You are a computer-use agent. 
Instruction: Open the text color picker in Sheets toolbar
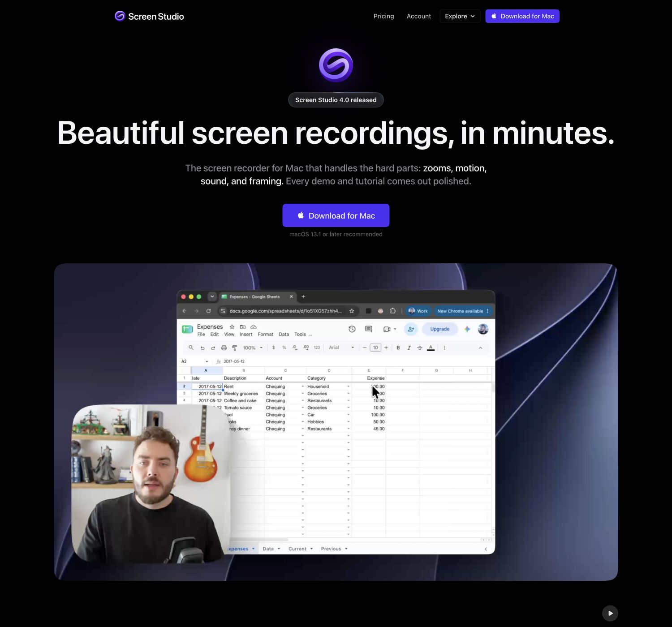[431, 348]
